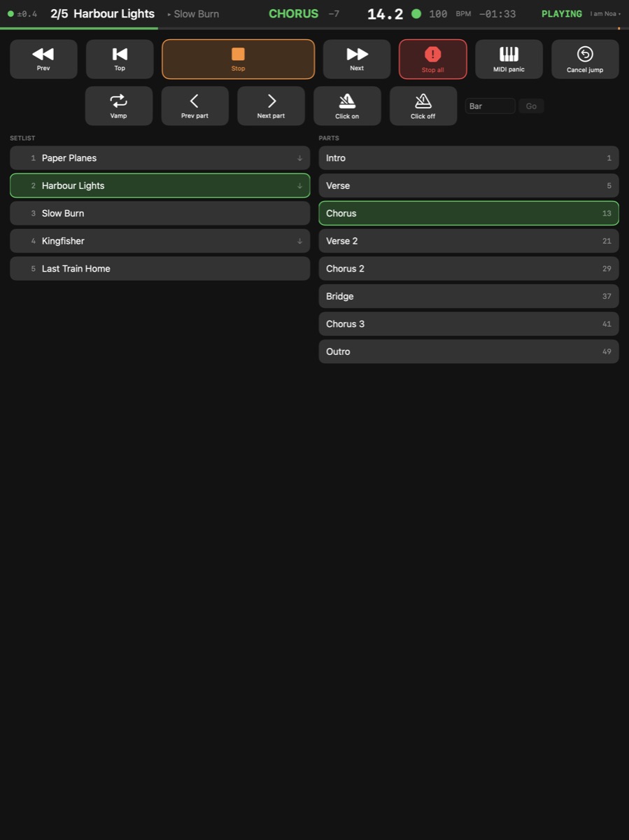Click the 'PLAYING' status text

(562, 14)
